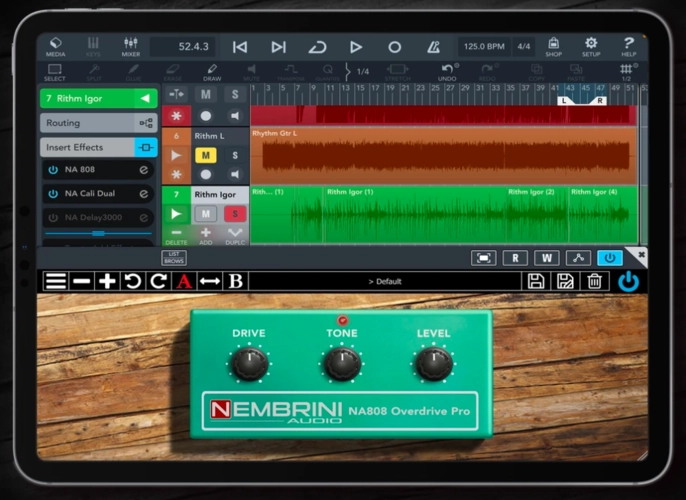Adjust the blue slider under NA Delay3000

tap(98, 233)
